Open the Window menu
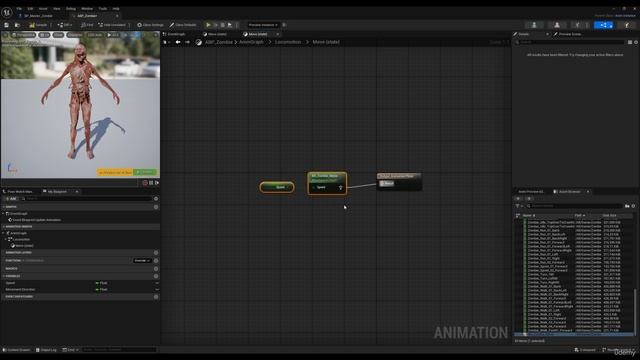 tap(87, 9)
